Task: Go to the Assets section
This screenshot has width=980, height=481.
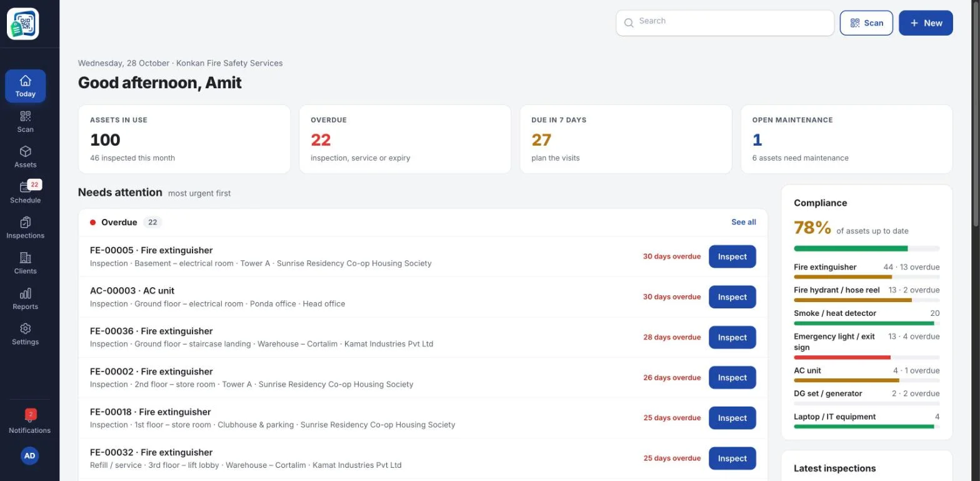Action: point(26,157)
